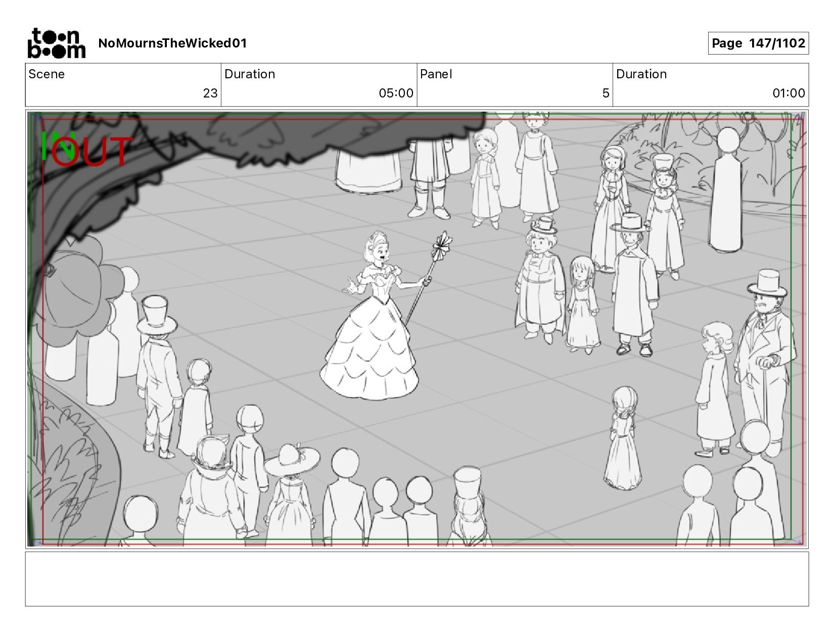
Task: Click the Duration label beside the Scene field
Action: pyautogui.click(x=250, y=74)
